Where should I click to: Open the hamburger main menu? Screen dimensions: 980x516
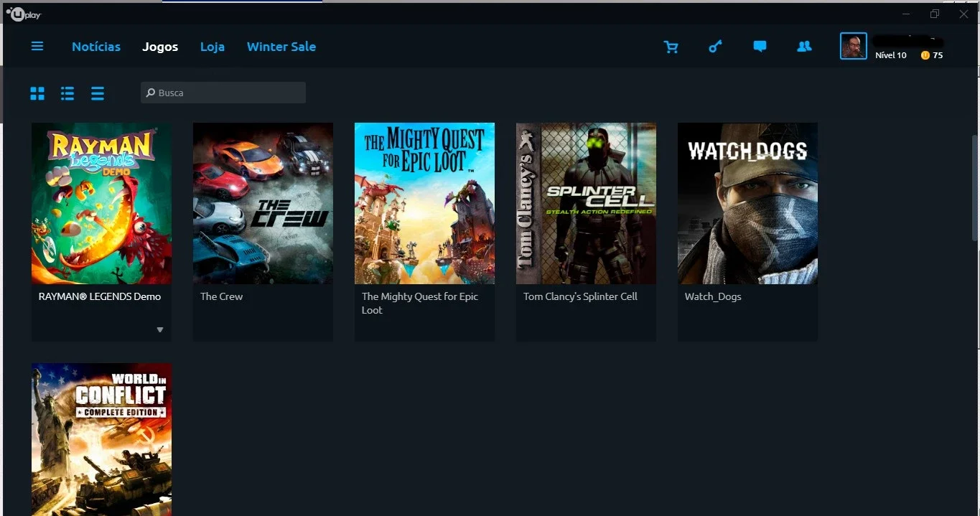37,46
